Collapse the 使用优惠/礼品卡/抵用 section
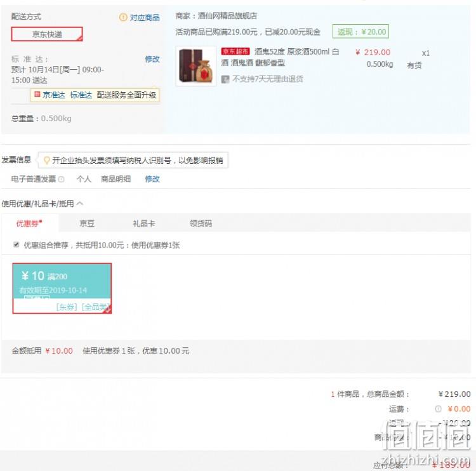This screenshot has width=476, height=471. (80, 203)
